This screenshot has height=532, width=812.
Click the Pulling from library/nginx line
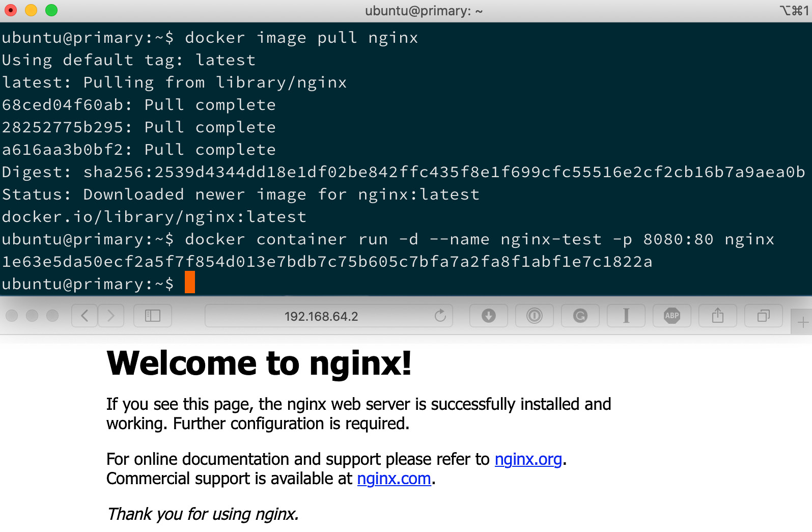tap(174, 82)
